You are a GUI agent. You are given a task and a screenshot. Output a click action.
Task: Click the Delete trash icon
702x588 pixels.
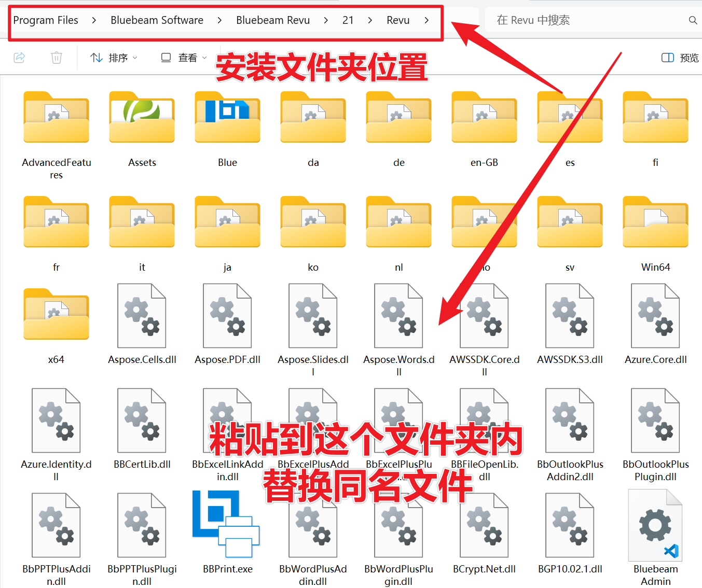pos(57,58)
